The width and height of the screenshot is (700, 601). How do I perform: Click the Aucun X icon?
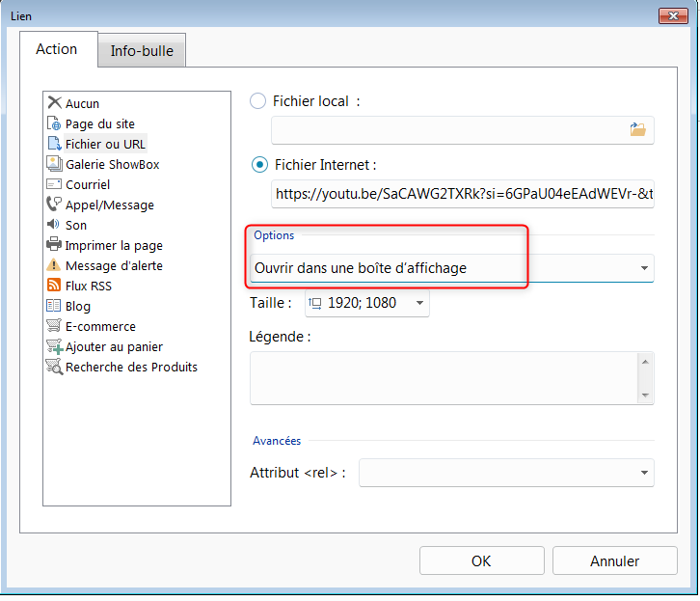pyautogui.click(x=54, y=102)
